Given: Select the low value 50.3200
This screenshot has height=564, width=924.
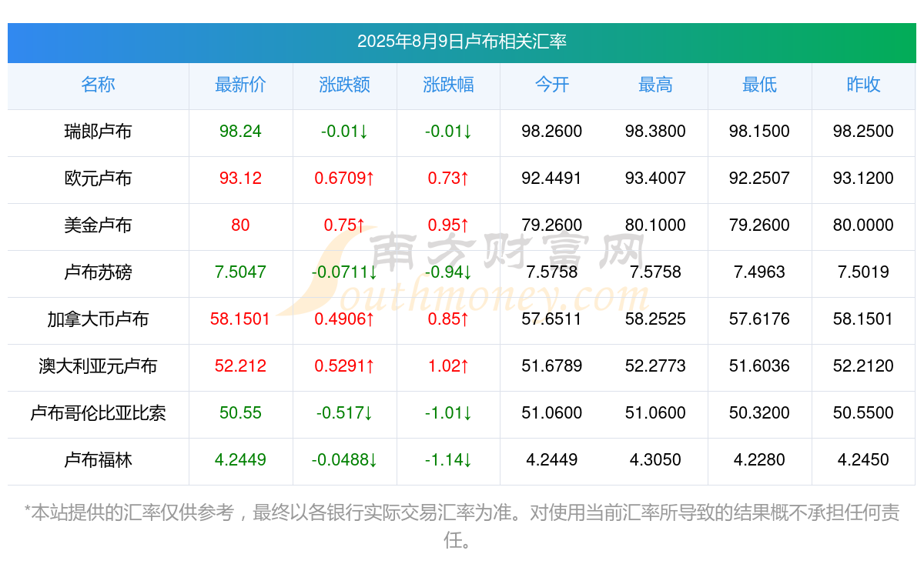Looking at the screenshot, I should pos(759,413).
